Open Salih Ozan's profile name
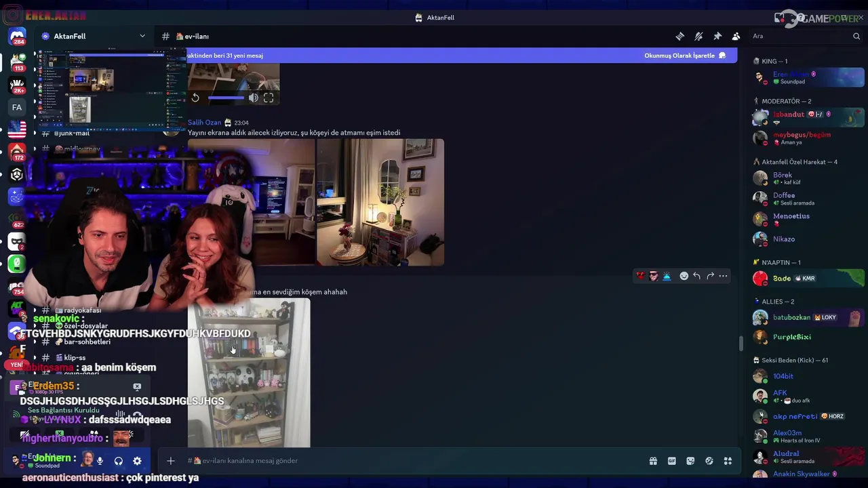Image resolution: width=868 pixels, height=488 pixels. coord(204,123)
